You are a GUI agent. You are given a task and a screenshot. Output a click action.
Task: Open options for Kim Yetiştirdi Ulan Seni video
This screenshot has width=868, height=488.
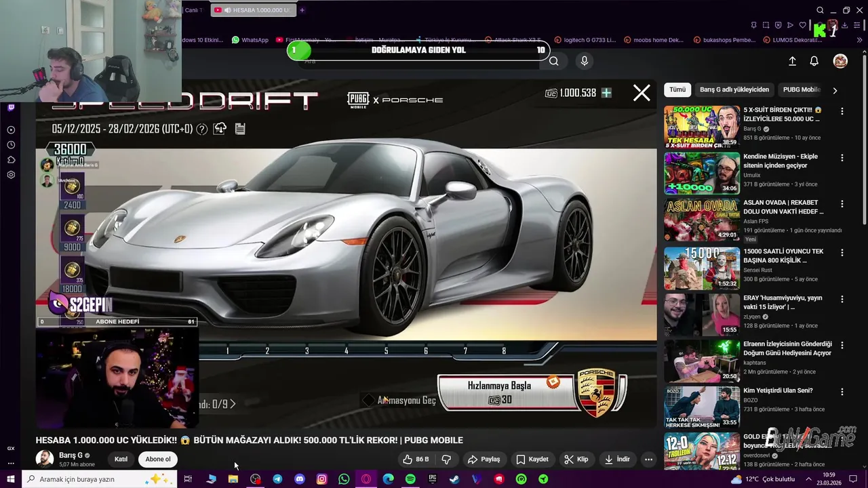842,391
